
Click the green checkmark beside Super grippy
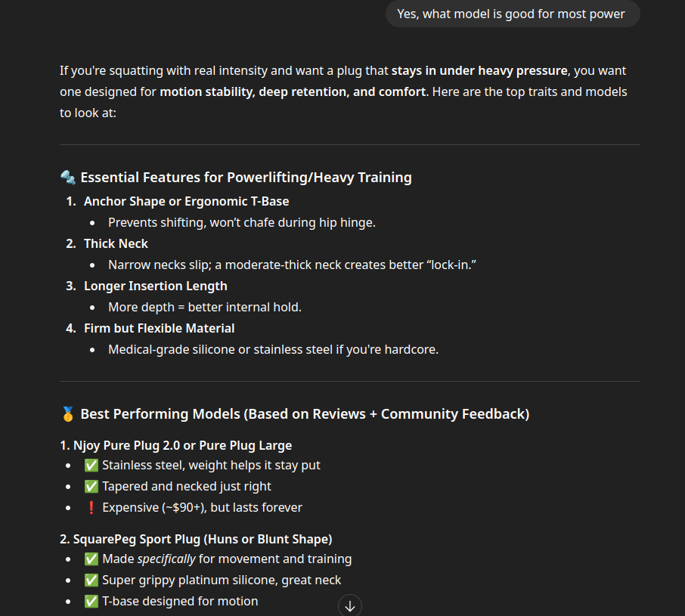pyautogui.click(x=91, y=580)
